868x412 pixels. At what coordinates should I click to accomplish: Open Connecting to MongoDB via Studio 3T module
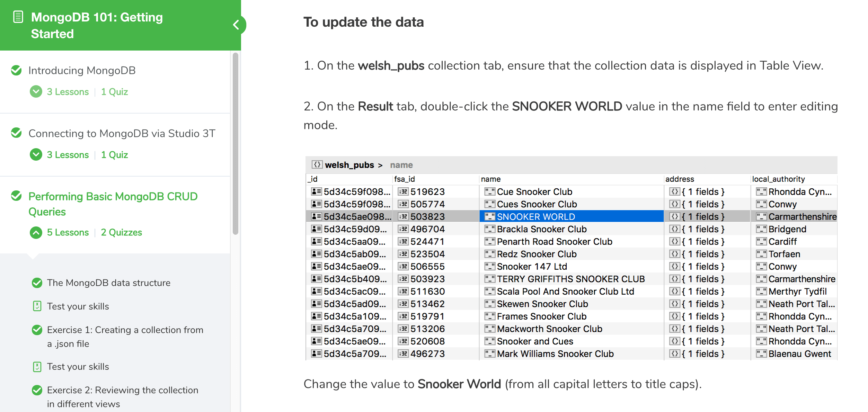pos(122,133)
